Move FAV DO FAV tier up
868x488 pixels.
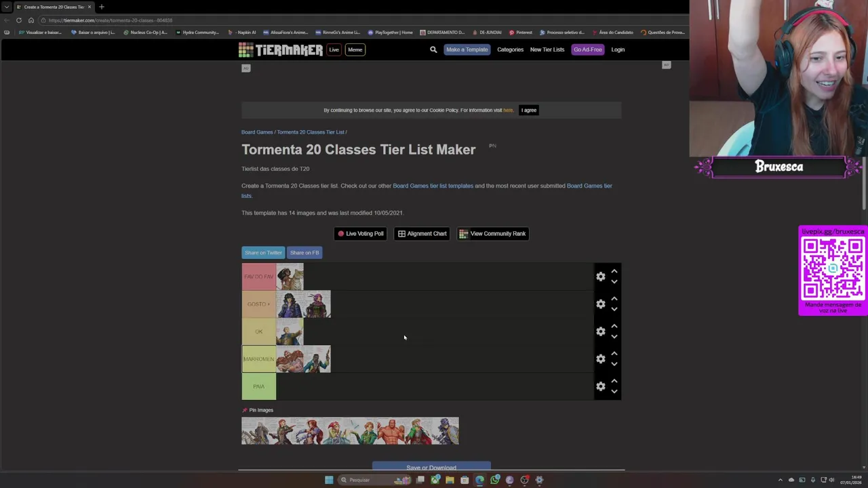tap(614, 271)
